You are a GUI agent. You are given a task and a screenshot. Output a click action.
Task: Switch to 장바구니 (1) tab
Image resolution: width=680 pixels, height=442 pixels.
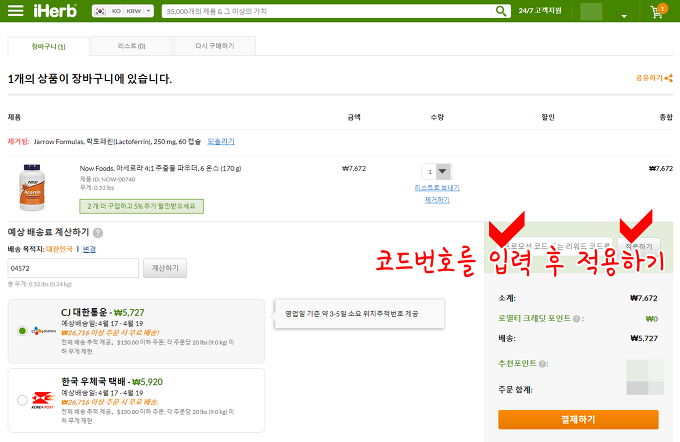(x=49, y=46)
